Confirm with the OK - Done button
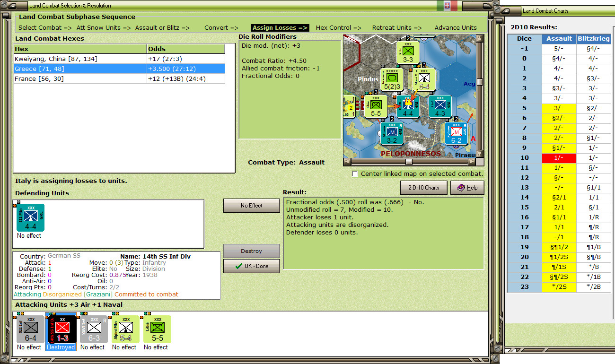 (252, 266)
